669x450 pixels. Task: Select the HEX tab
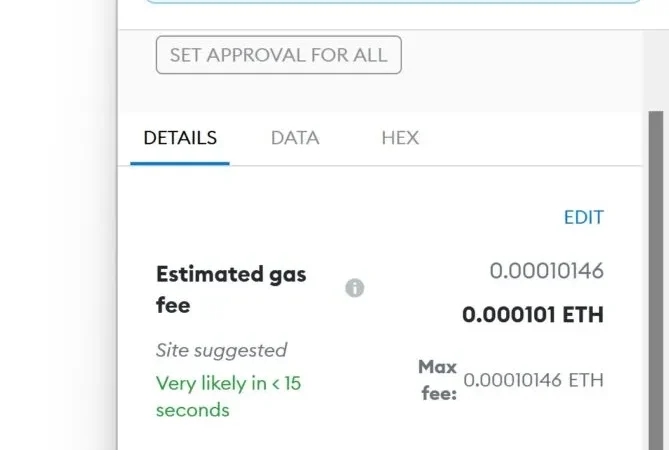click(x=400, y=138)
